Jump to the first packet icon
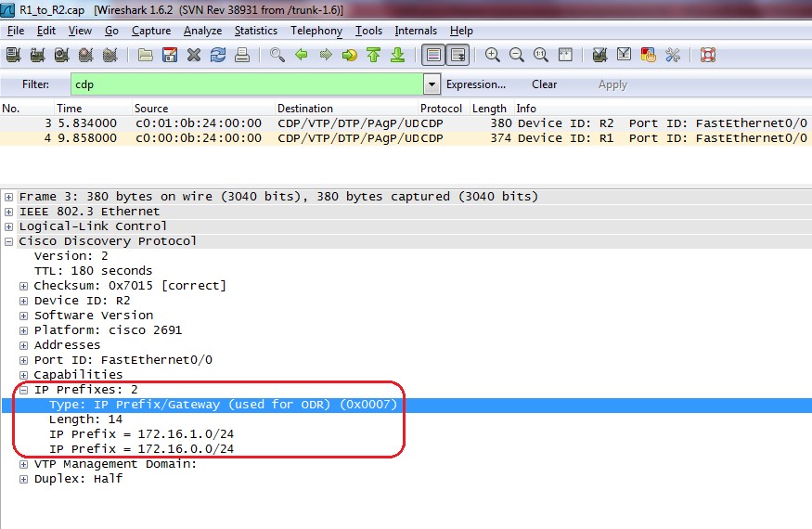Screen dimensions: 812x529 point(373,55)
